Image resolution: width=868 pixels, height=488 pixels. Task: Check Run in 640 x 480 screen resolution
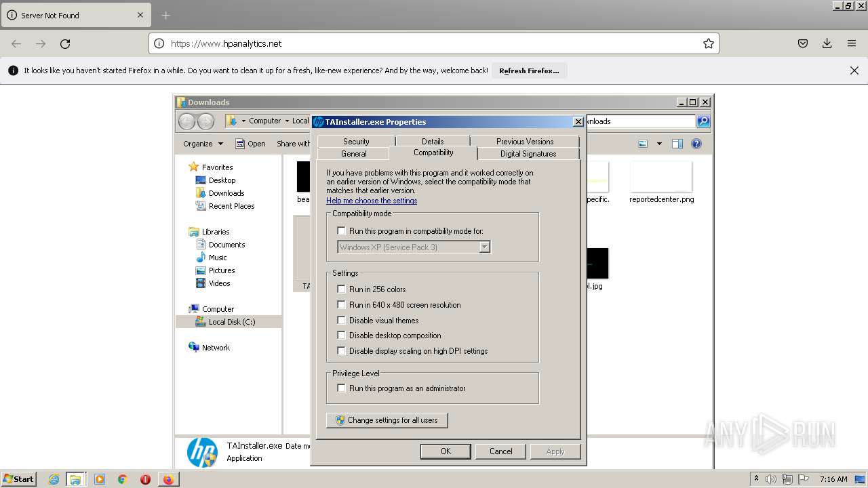pyautogui.click(x=342, y=305)
